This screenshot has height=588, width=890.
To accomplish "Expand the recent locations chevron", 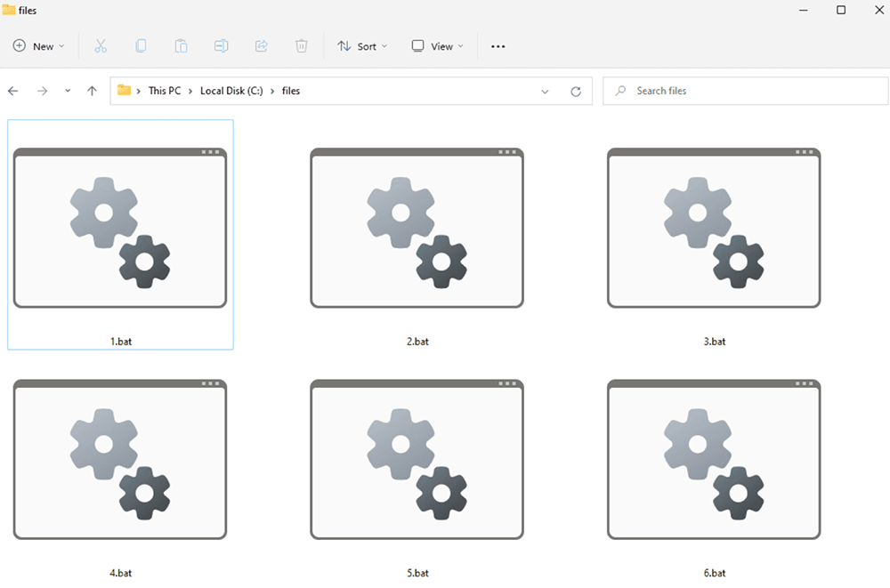I will tap(68, 91).
